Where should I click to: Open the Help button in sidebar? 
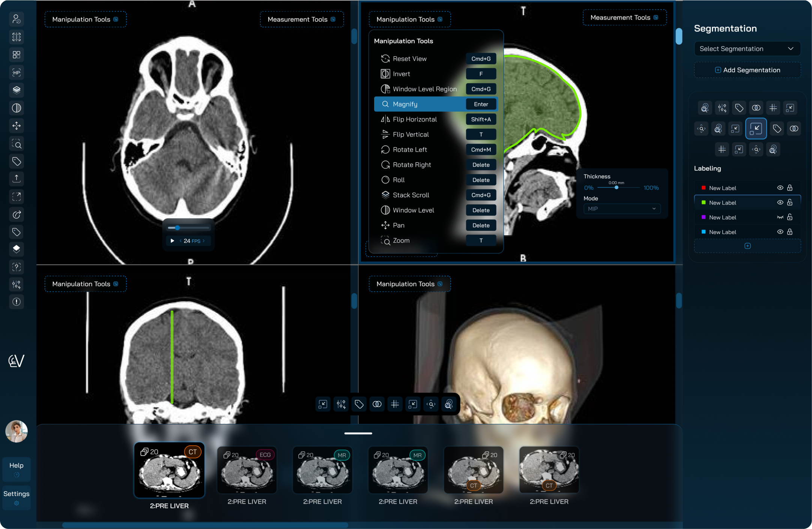[x=17, y=469]
